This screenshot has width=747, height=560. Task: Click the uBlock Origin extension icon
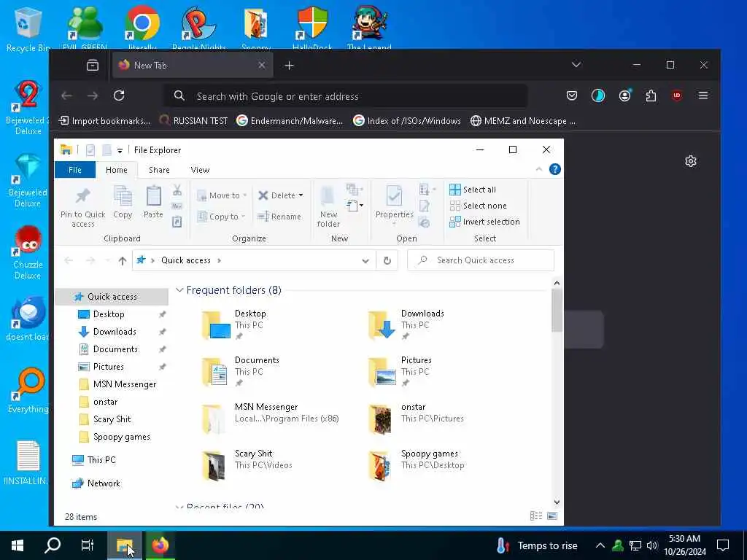[x=676, y=96]
